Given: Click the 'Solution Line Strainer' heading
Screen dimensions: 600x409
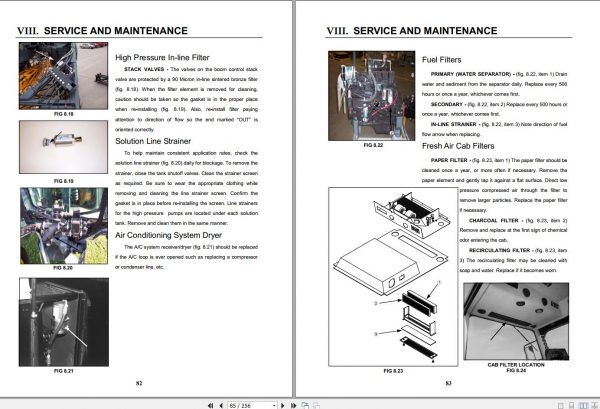Looking at the screenshot, I should [153, 141].
